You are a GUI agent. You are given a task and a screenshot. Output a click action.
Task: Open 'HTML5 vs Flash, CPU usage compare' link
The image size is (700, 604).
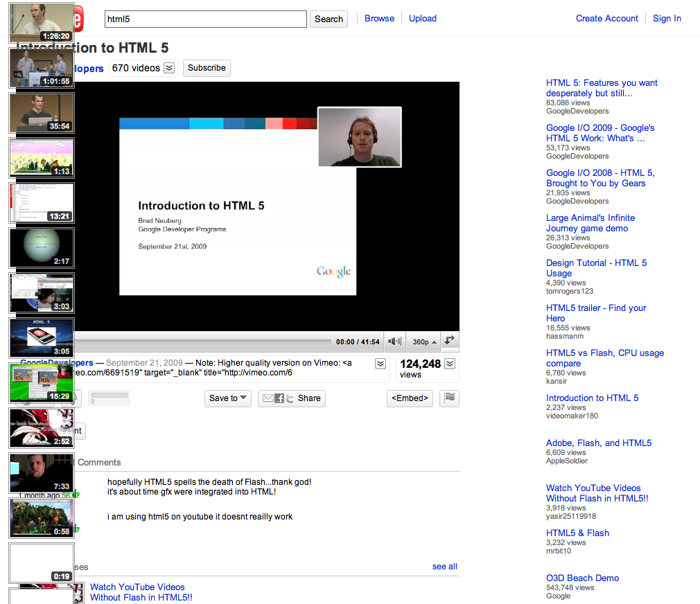click(605, 358)
